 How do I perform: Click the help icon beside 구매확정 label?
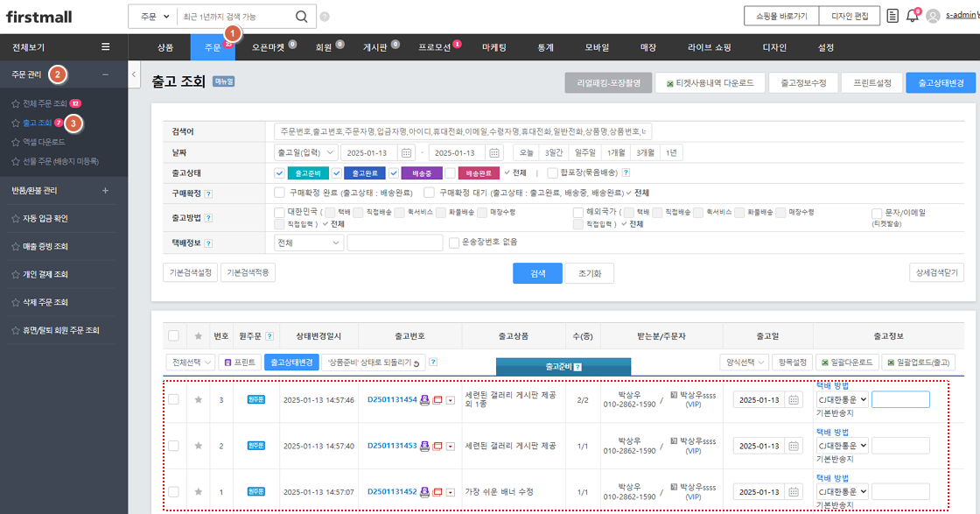tap(208, 194)
